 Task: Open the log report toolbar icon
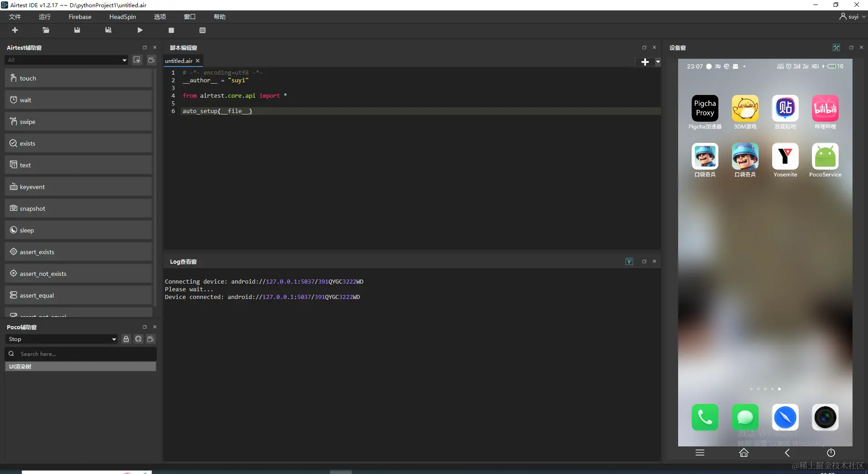203,30
